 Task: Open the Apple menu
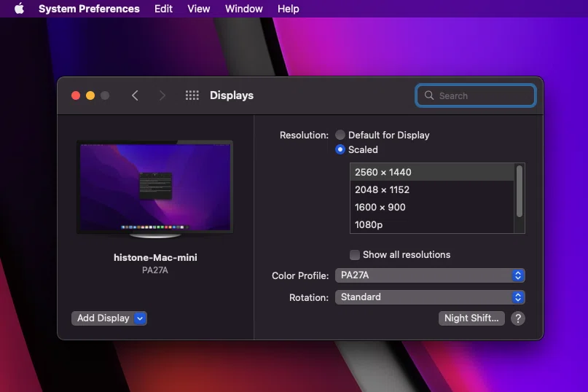20,8
